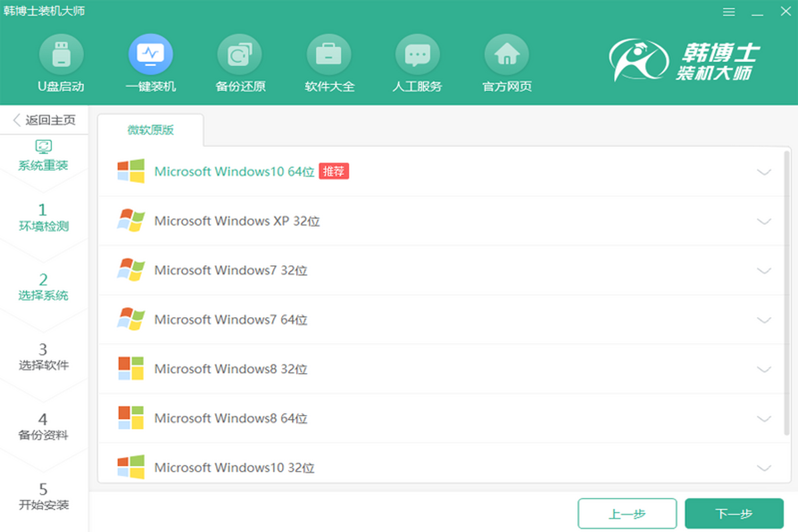
Task: Select the 一键装机 one-click install icon
Action: [x=150, y=56]
